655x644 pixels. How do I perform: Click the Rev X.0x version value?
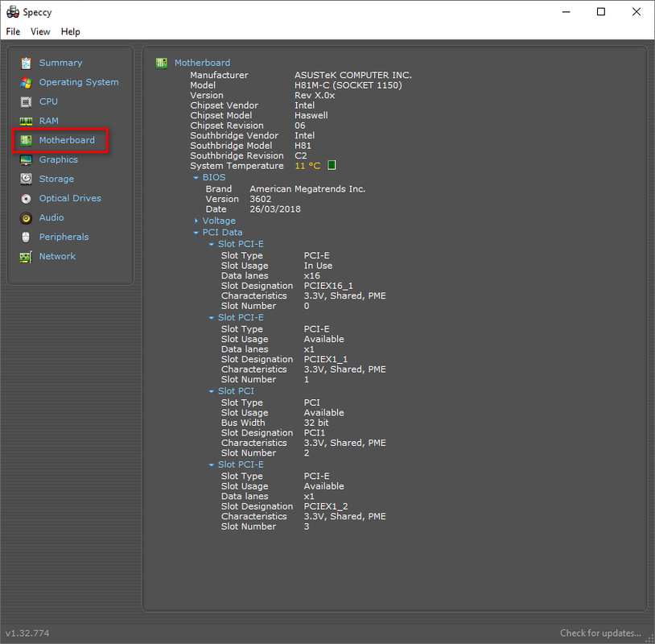pyautogui.click(x=315, y=95)
